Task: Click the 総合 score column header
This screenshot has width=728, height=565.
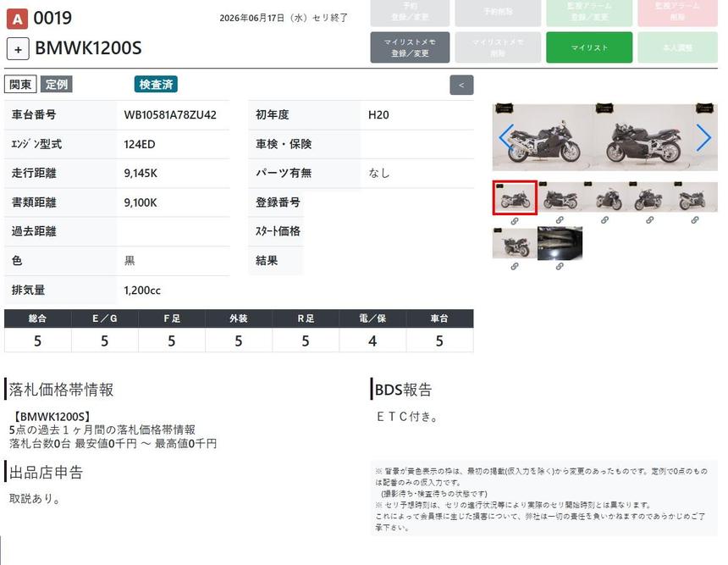Action: click(37, 319)
